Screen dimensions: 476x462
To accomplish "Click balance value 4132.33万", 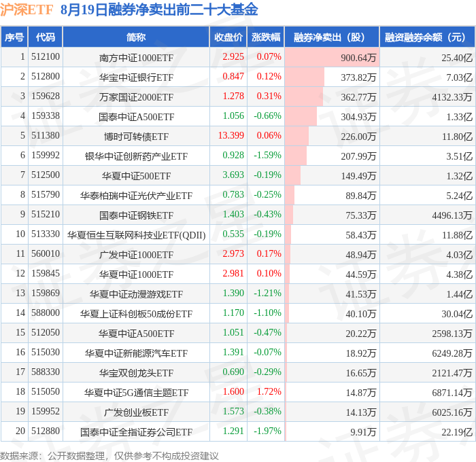I will [452, 97].
